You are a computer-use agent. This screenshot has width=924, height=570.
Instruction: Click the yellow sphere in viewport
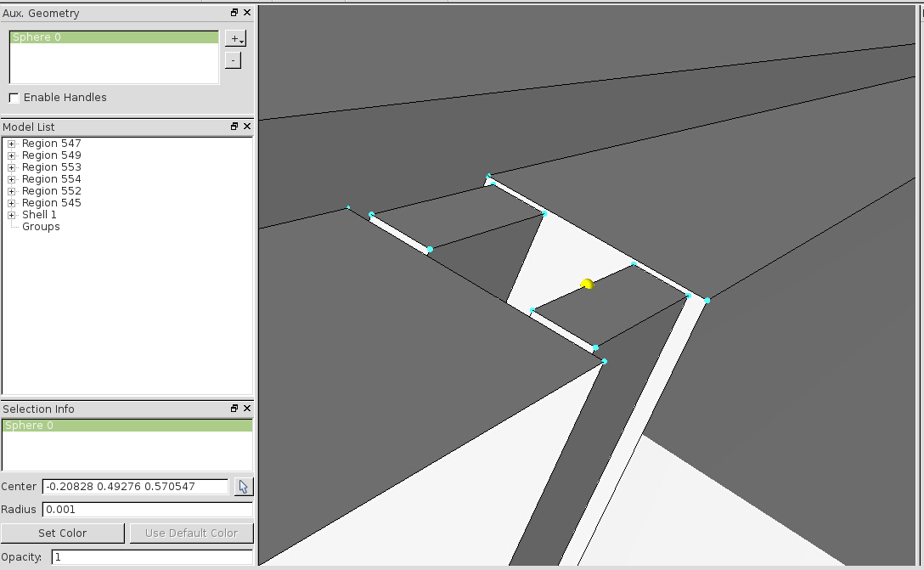pyautogui.click(x=587, y=284)
